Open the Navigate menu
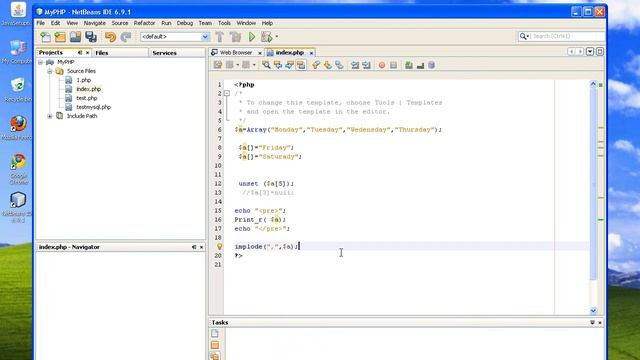Screen dimensions: 640x360 (x=95, y=23)
